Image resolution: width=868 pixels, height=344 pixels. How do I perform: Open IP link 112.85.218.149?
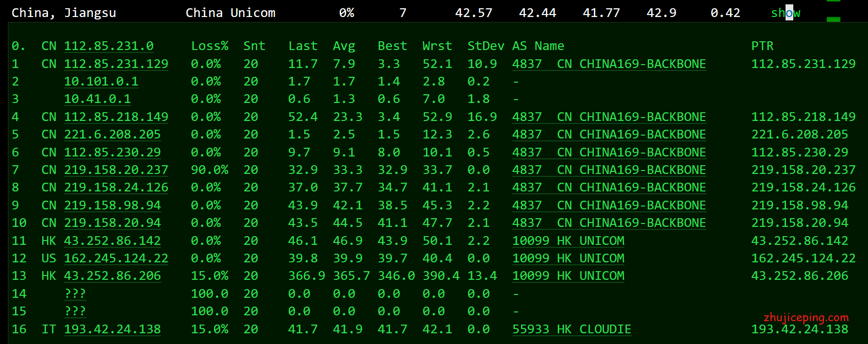point(116,117)
